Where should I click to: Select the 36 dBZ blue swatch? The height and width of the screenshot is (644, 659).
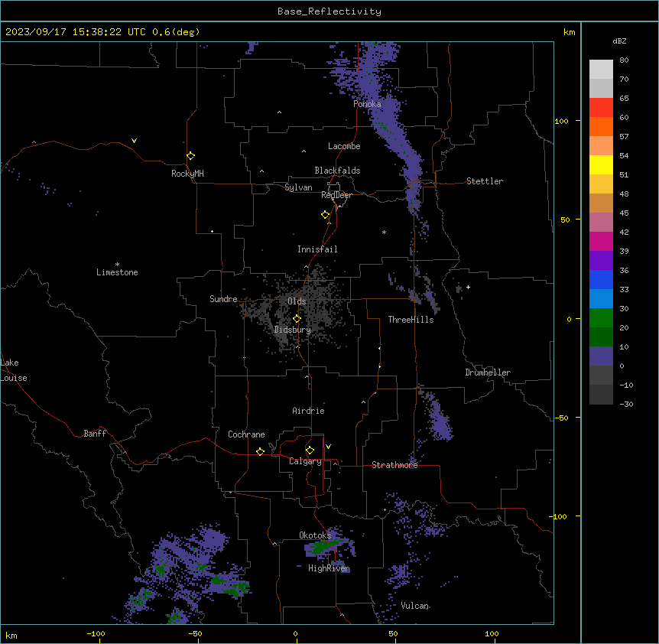[x=601, y=279]
